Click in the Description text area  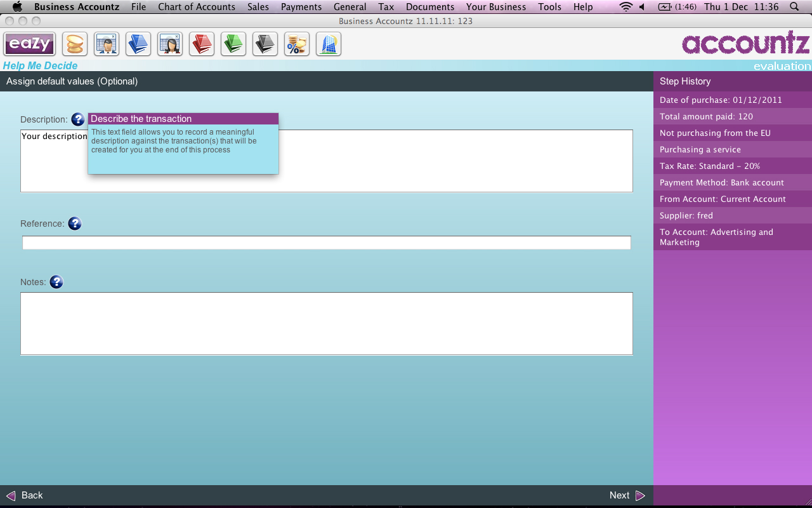327,161
